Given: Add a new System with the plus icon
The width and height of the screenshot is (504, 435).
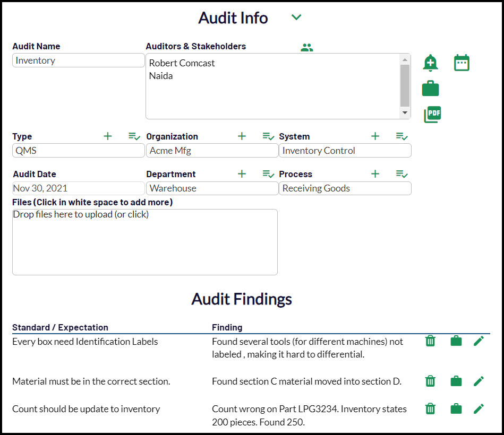Looking at the screenshot, I should [x=375, y=136].
